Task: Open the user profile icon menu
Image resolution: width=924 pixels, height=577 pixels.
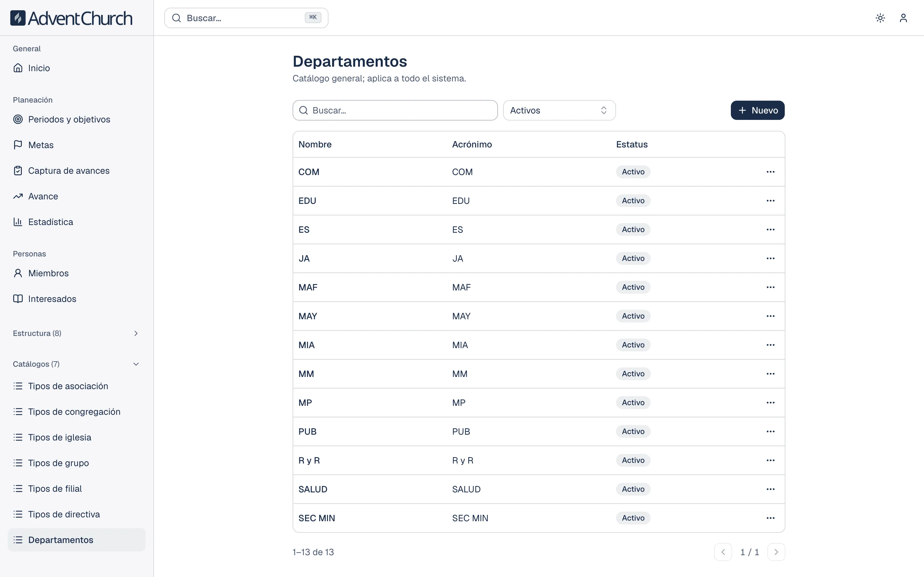Action: (903, 18)
